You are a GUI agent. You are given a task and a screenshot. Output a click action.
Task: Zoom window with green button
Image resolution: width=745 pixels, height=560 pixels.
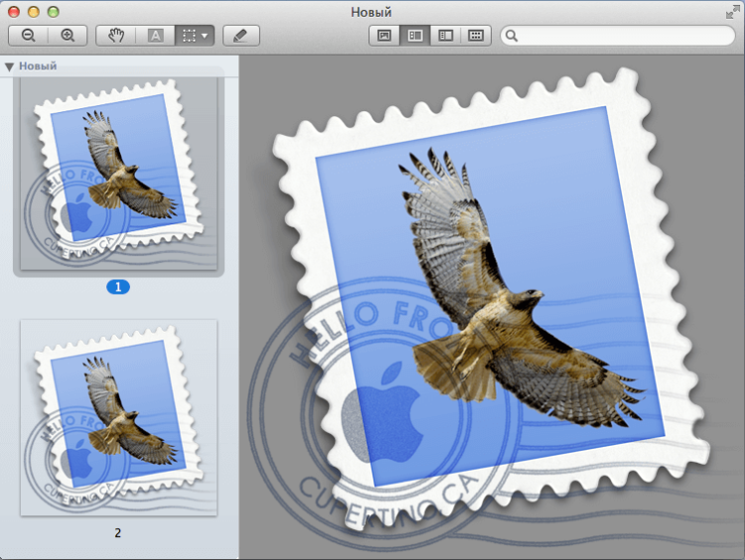54,12
